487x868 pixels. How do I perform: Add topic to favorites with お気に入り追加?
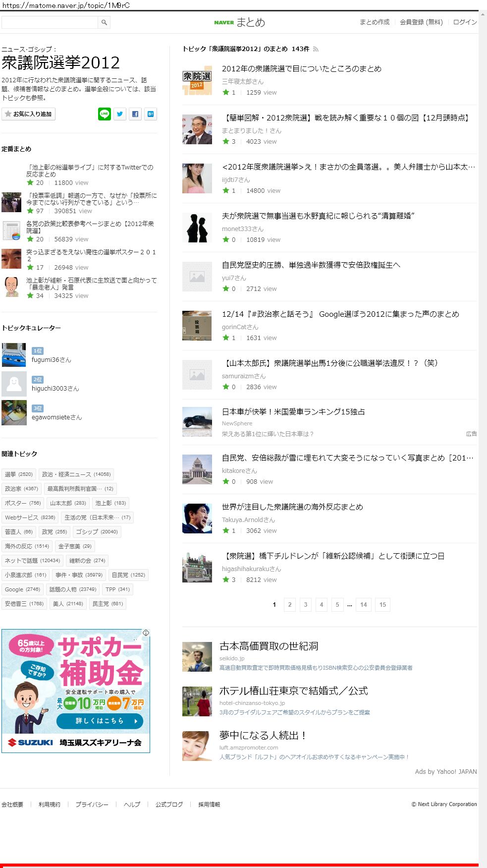pyautogui.click(x=29, y=114)
